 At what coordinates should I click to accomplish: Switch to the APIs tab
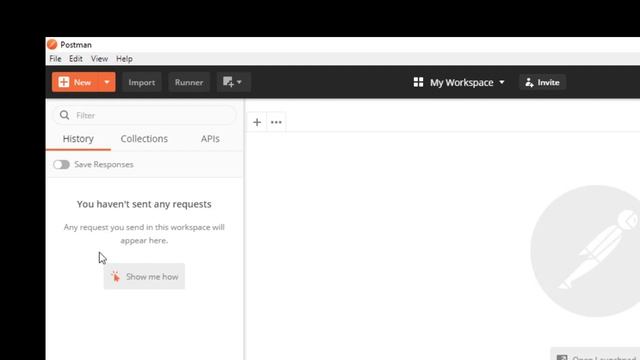tap(210, 139)
